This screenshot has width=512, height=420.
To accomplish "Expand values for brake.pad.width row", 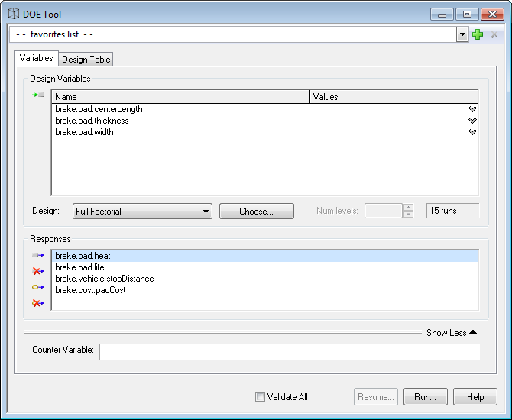I will (x=472, y=132).
